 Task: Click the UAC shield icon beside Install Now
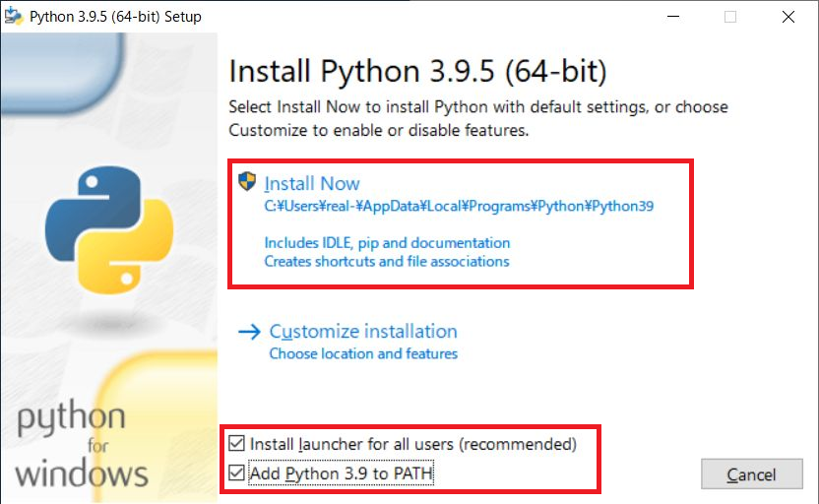point(247,182)
